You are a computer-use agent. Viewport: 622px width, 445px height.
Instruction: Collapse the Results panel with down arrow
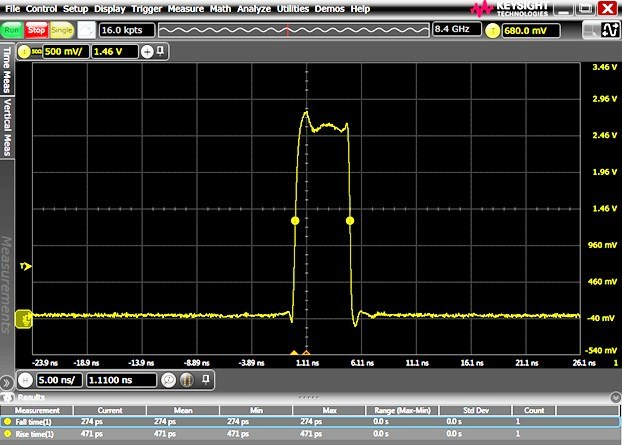tap(615, 397)
